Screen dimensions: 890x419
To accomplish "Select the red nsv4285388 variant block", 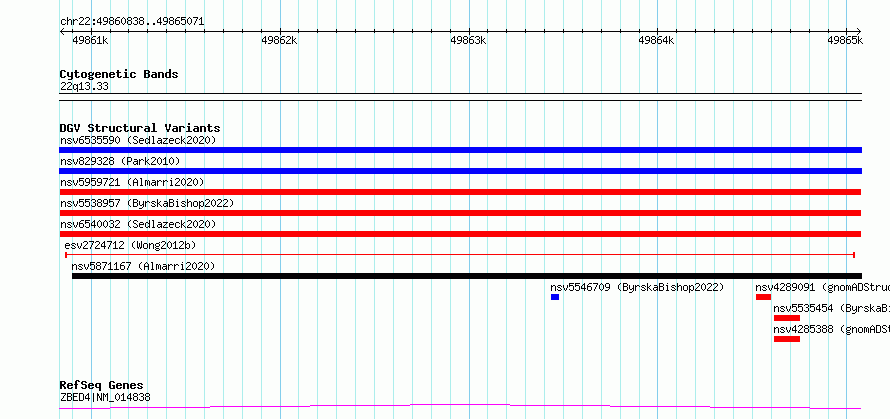I will pos(787,339).
